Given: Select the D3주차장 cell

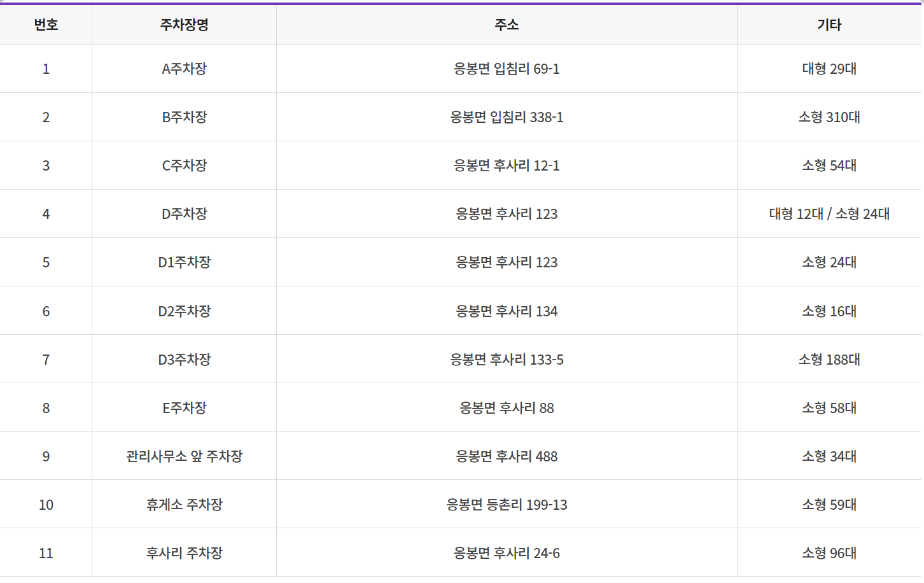Looking at the screenshot, I should [x=185, y=360].
